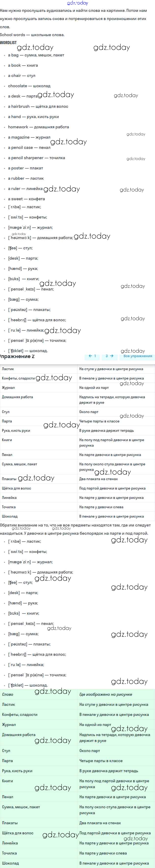Click the WORDLIST heading
The width and height of the screenshot is (155, 868).
pyautogui.click(x=8, y=43)
